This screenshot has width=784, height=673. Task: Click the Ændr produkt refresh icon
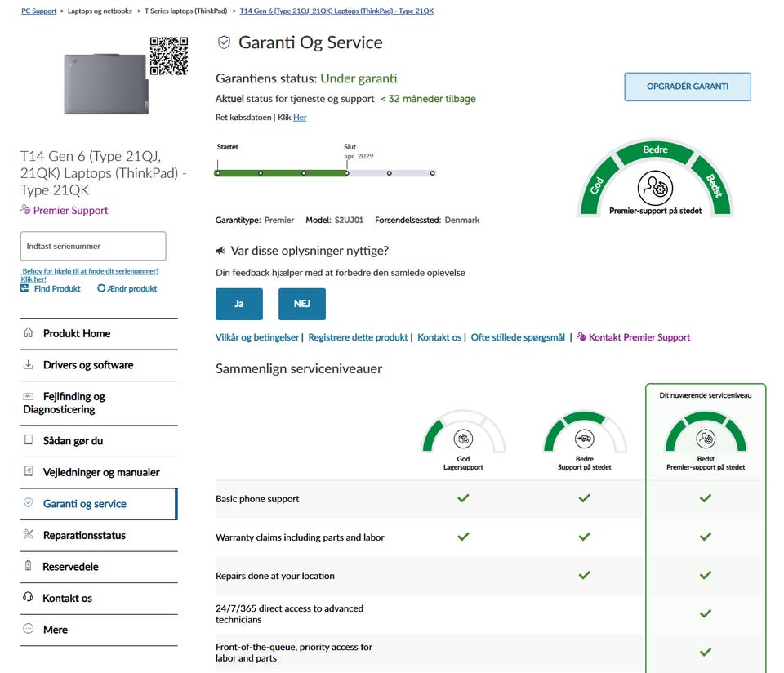[x=101, y=288]
